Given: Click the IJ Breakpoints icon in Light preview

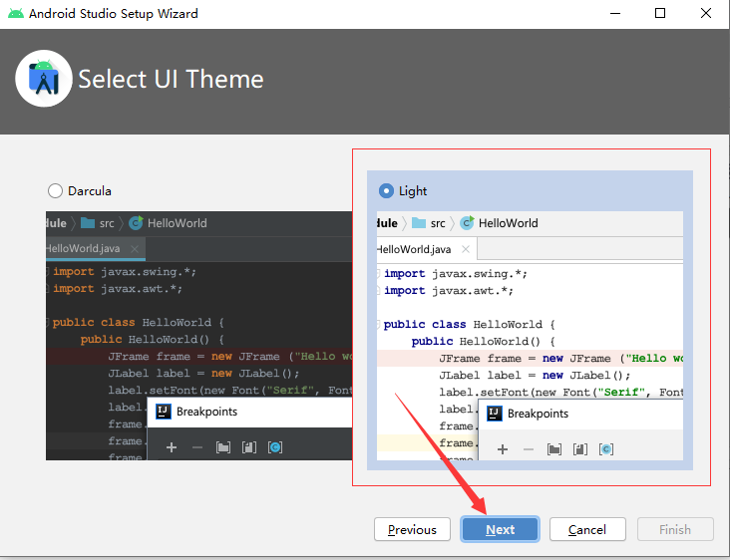Looking at the screenshot, I should (x=494, y=414).
